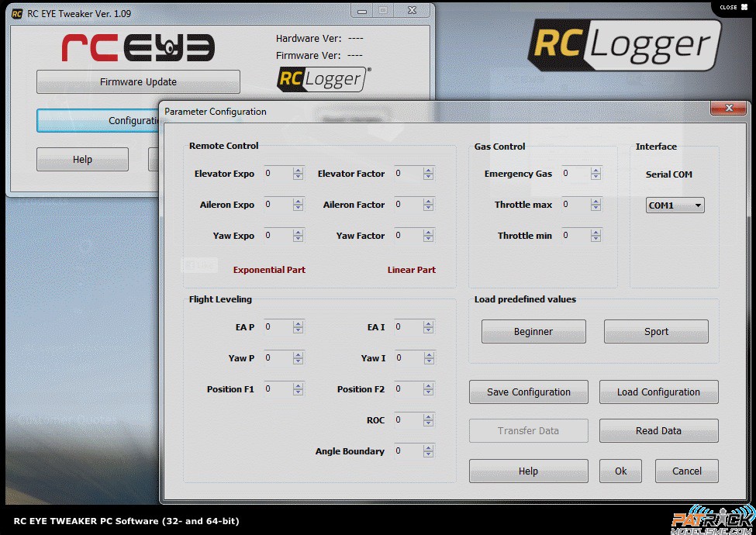
Task: Click the Elevator Factor value field
Action: (409, 174)
